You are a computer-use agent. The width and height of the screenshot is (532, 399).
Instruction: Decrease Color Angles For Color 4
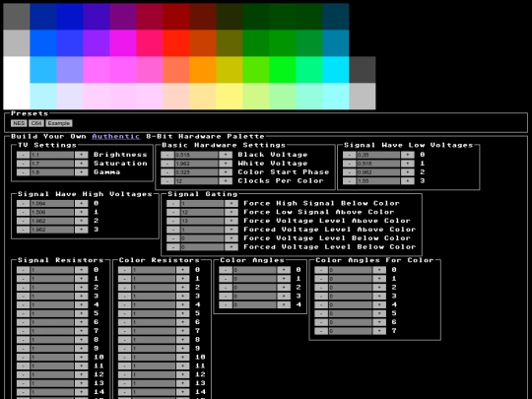[x=321, y=305]
